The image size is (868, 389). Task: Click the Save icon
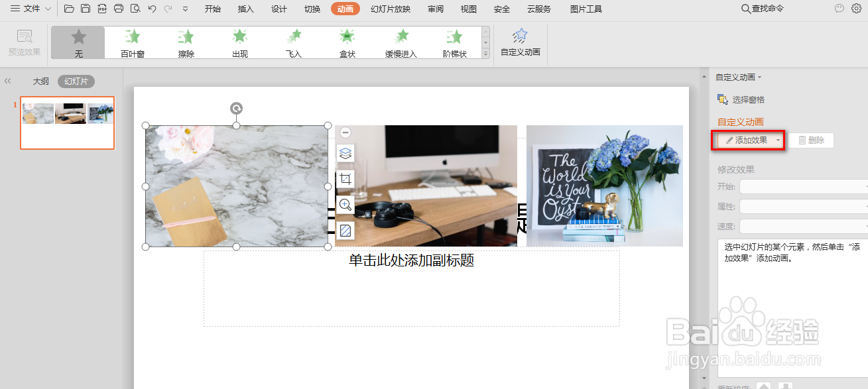(x=86, y=9)
